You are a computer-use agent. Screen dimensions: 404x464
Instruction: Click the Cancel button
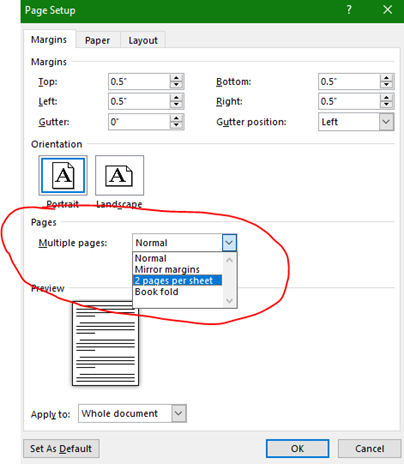[x=369, y=449]
